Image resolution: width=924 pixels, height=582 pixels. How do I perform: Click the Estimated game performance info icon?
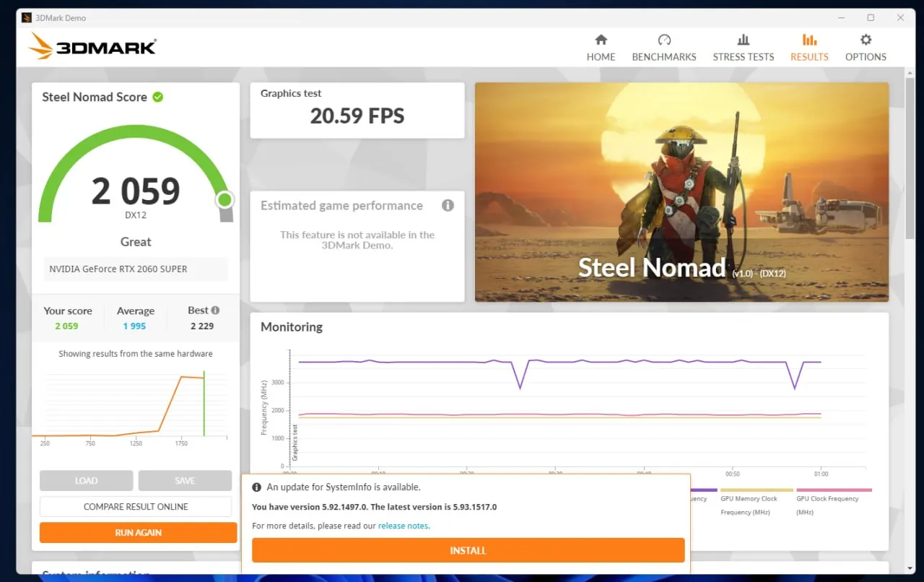click(x=448, y=205)
